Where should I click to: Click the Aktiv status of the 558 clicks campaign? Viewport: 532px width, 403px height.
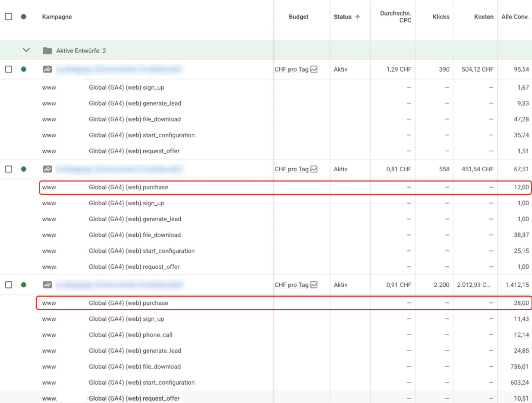(340, 169)
